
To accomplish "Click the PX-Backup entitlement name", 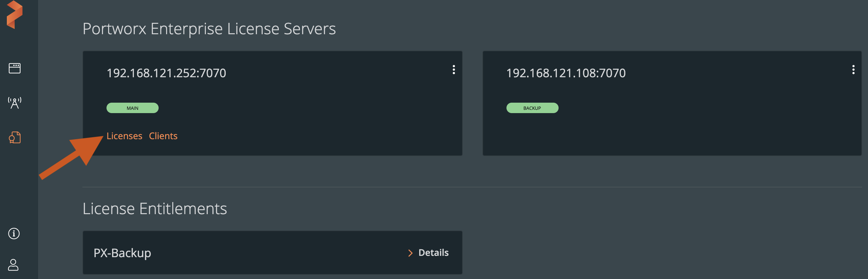I will point(122,253).
